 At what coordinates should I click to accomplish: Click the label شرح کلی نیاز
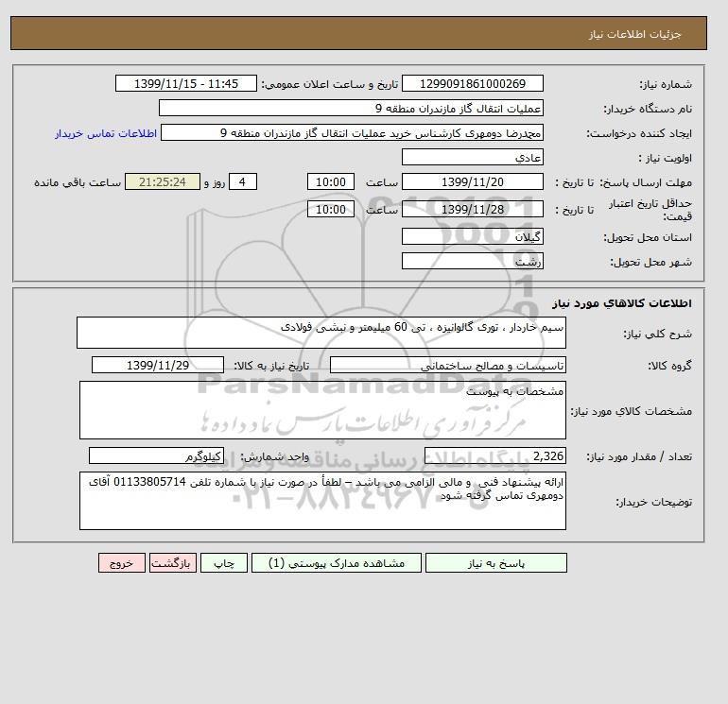pyautogui.click(x=657, y=335)
